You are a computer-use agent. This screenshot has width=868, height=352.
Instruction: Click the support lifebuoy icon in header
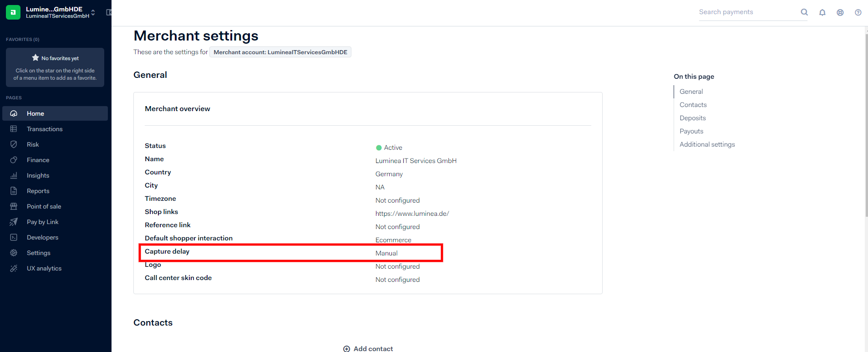(x=840, y=12)
